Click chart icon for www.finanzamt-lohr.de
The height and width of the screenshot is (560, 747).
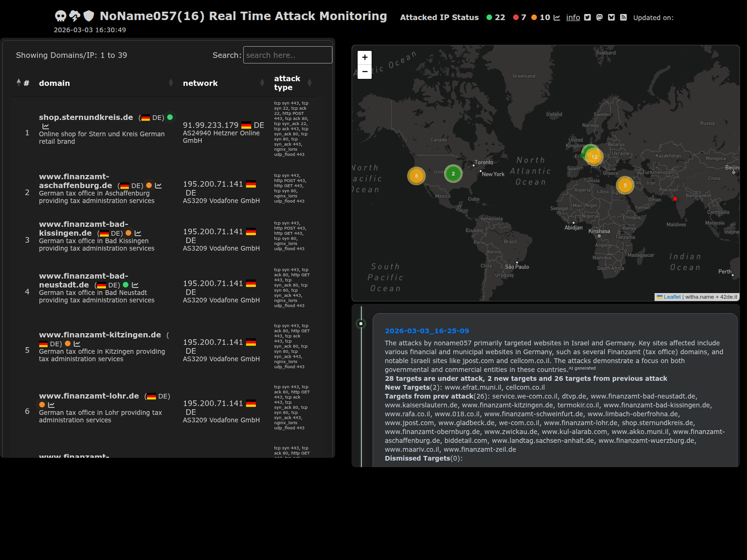[51, 405]
